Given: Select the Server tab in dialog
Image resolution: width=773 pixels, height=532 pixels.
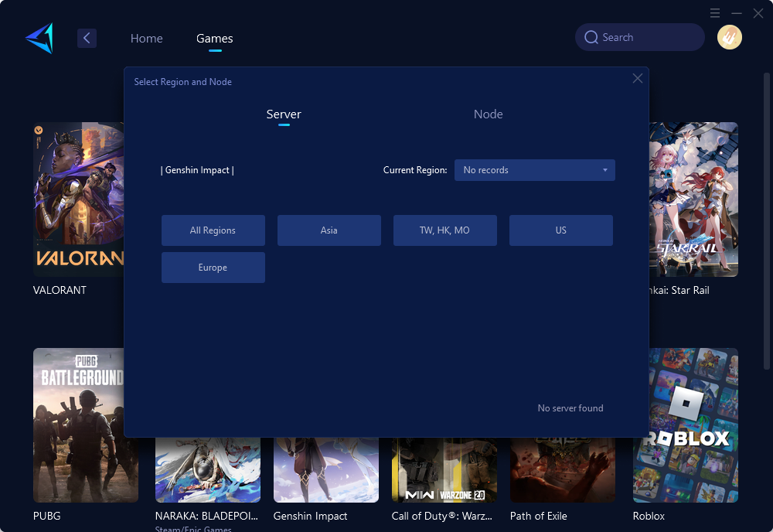Looking at the screenshot, I should [284, 114].
